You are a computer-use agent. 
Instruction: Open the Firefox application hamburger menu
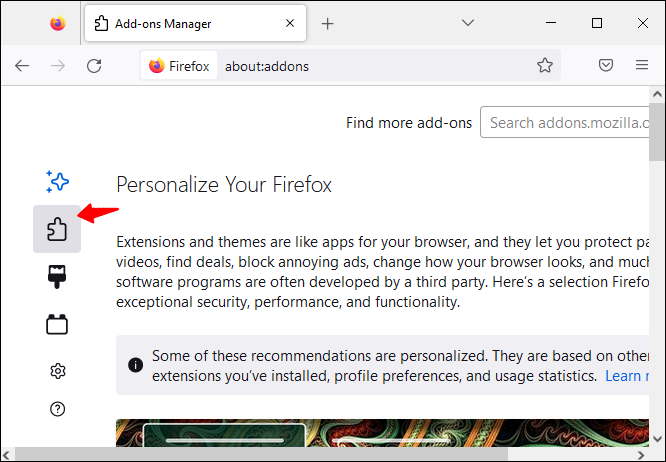pos(642,65)
